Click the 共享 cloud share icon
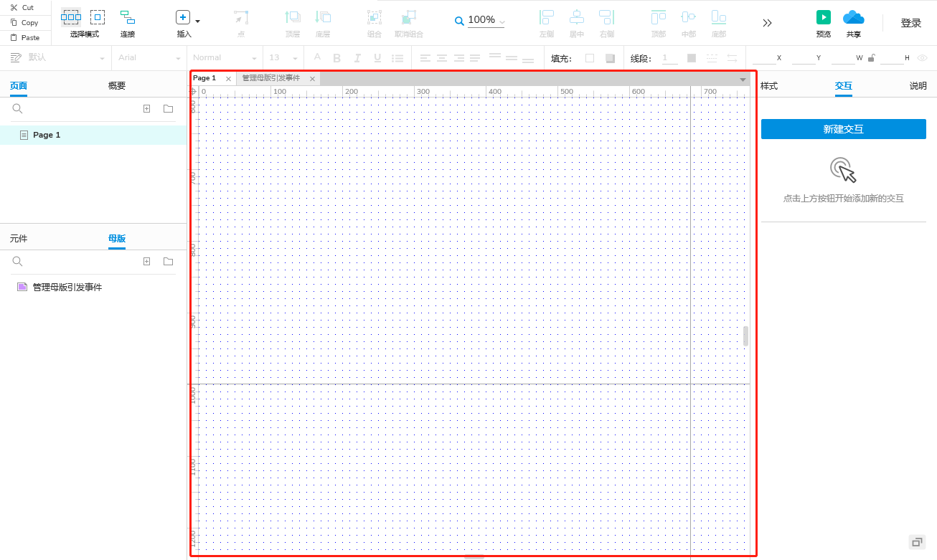 pyautogui.click(x=854, y=16)
